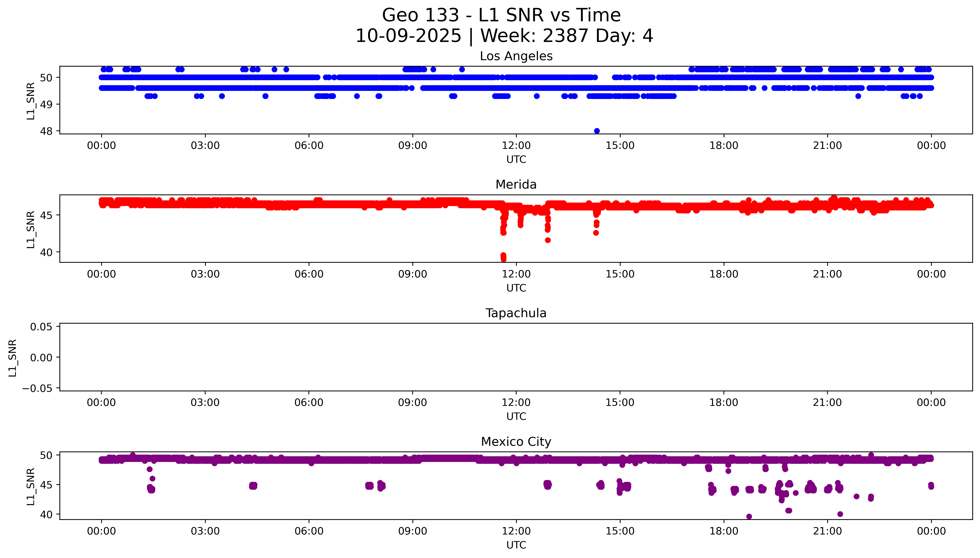Click the 'Merida' subplot title
The height and width of the screenshot is (558, 980).
[x=516, y=184]
